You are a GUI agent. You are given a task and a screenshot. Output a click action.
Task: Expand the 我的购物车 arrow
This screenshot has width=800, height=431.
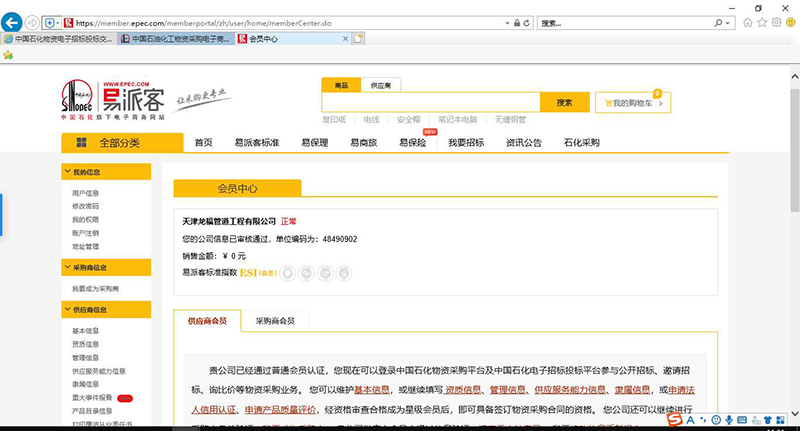coord(661,103)
